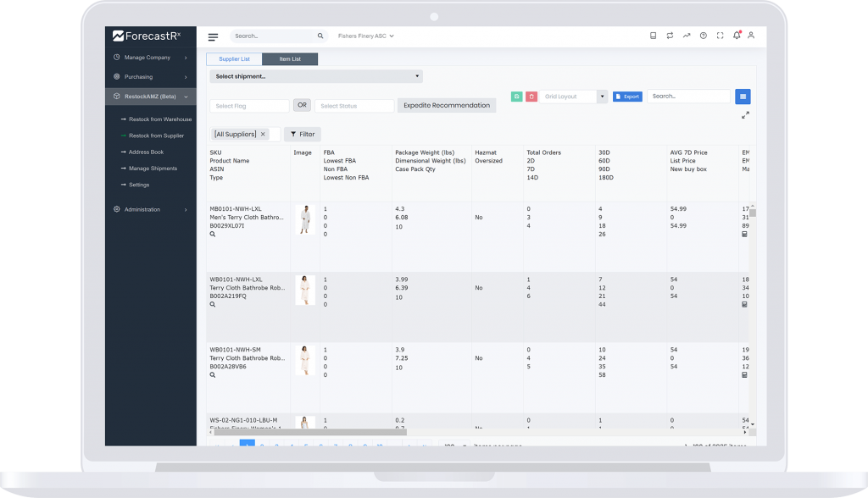Open the trending chart icon in header
The image size is (868, 498).
[687, 36]
